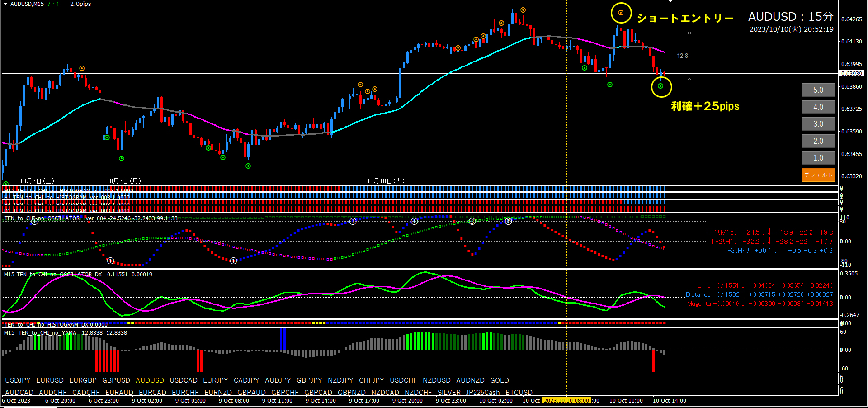Click the TF3(H4) readout line
The width and height of the screenshot is (868, 408).
pyautogui.click(x=778, y=251)
